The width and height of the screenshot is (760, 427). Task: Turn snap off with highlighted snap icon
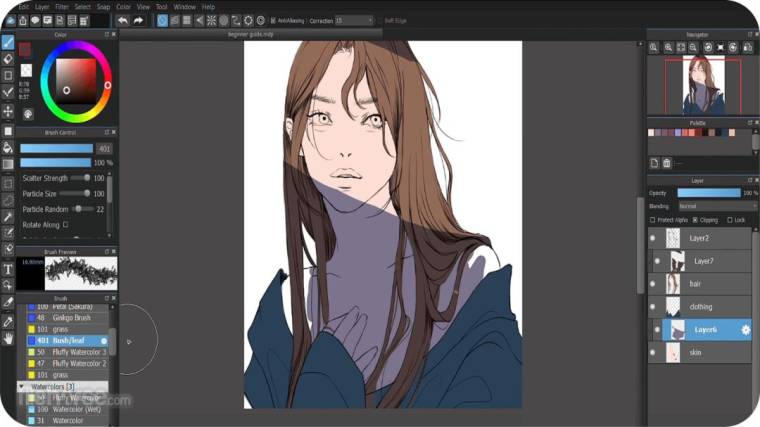[162, 20]
